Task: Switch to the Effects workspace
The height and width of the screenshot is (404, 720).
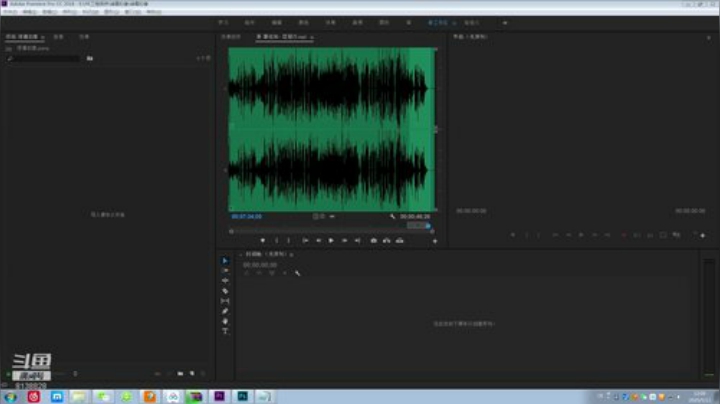Action: tap(330, 22)
